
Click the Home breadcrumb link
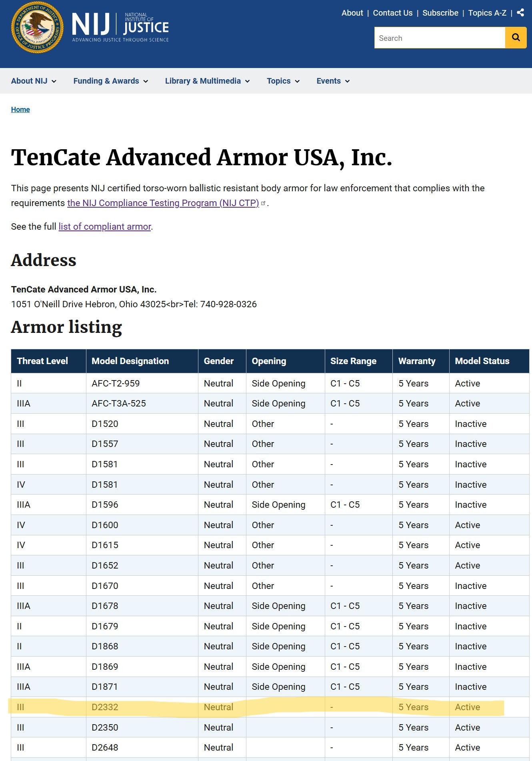pyautogui.click(x=20, y=110)
